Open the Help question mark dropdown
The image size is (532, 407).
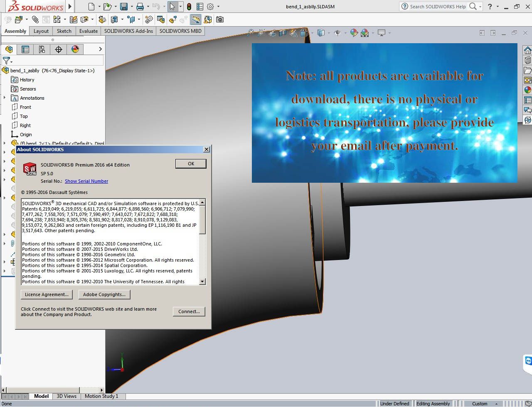[498, 6]
